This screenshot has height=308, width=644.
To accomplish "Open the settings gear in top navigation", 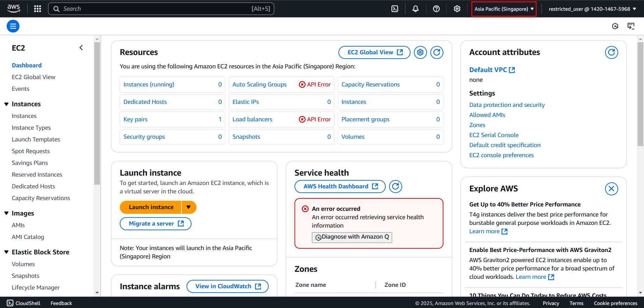I will 457,9.
